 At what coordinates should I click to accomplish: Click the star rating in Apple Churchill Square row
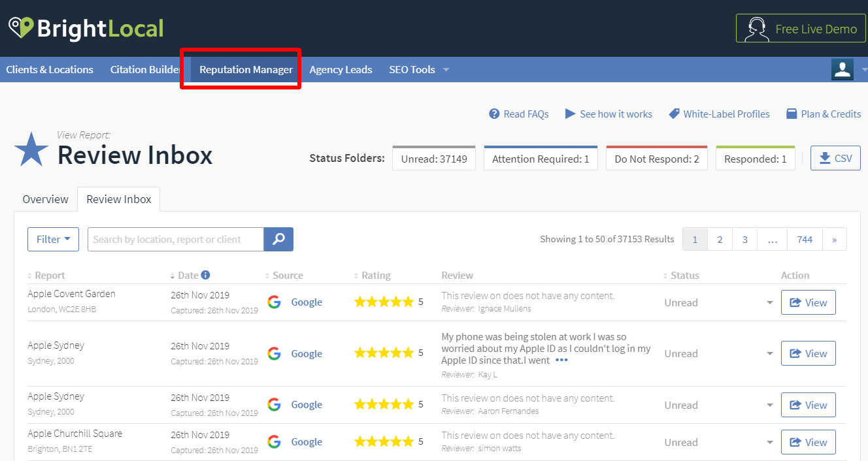click(x=384, y=441)
